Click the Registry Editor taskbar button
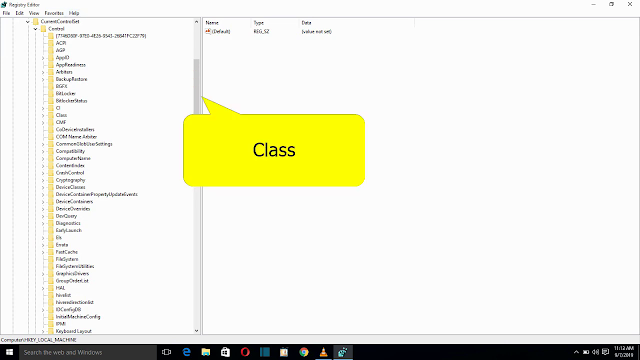Image resolution: width=640 pixels, height=360 pixels. coord(343,352)
